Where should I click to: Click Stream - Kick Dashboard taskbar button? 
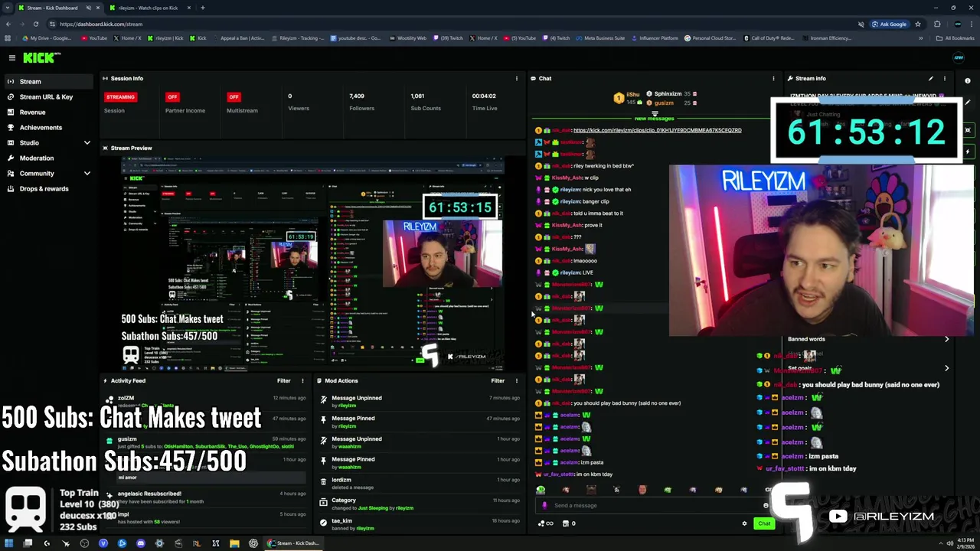click(293, 543)
